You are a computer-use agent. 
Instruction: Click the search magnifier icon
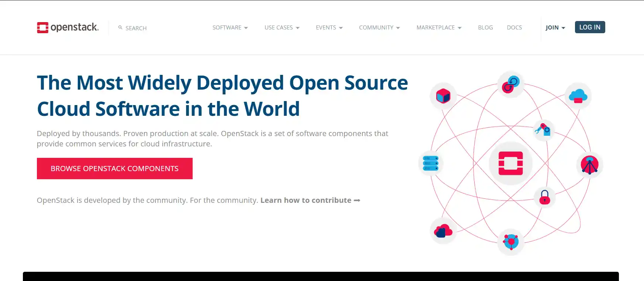tap(120, 28)
